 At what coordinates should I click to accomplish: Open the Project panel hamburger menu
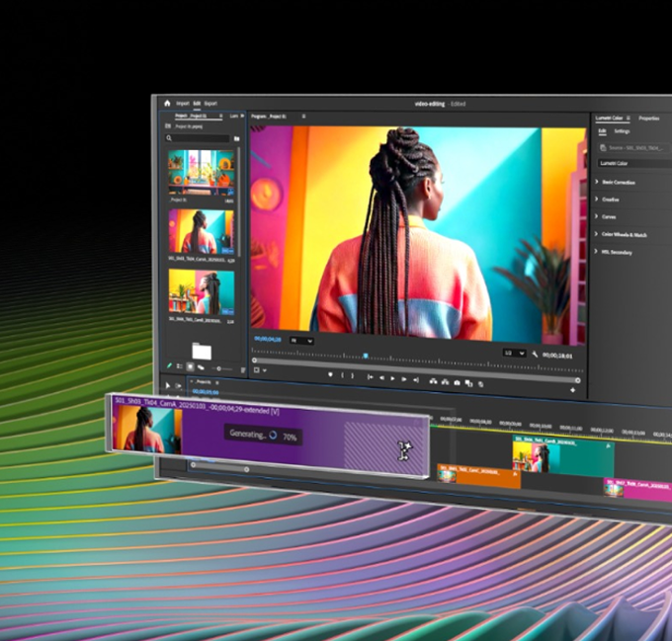tap(221, 116)
